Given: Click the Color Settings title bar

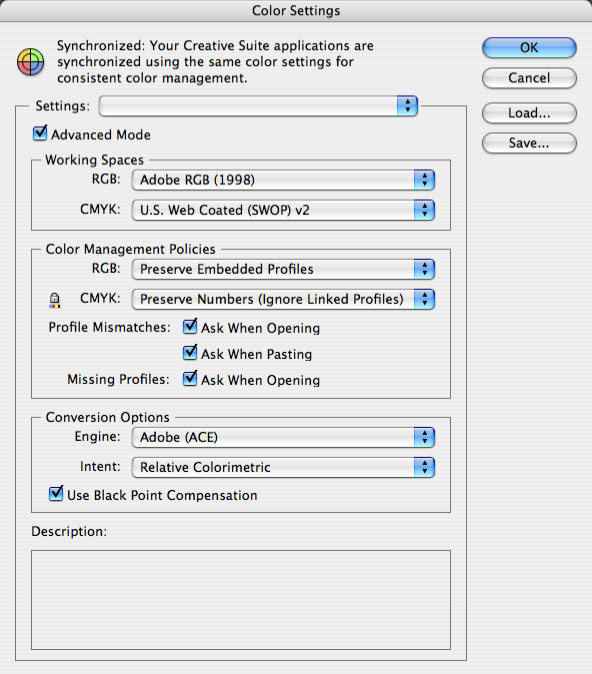Looking at the screenshot, I should 296,10.
